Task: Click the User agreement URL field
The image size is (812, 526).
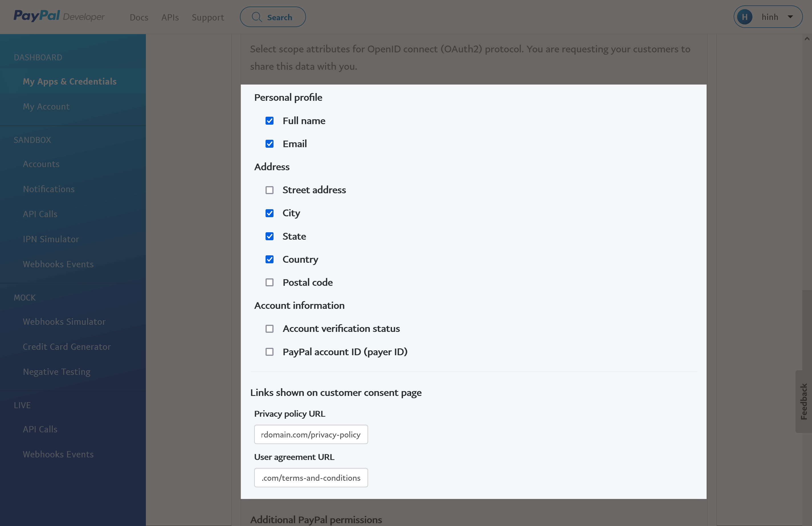Action: coord(311,478)
